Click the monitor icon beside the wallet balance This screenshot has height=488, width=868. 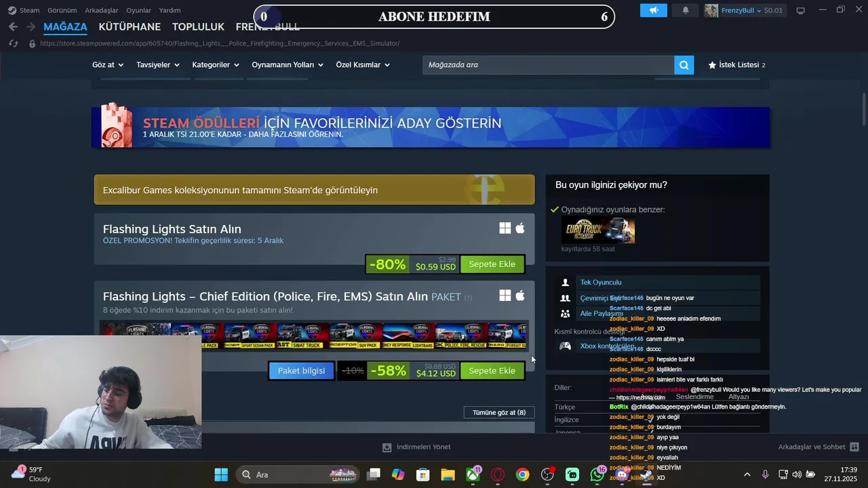800,10
